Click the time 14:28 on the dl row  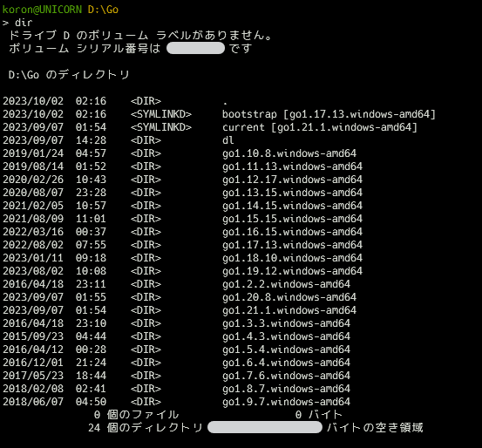[91, 140]
